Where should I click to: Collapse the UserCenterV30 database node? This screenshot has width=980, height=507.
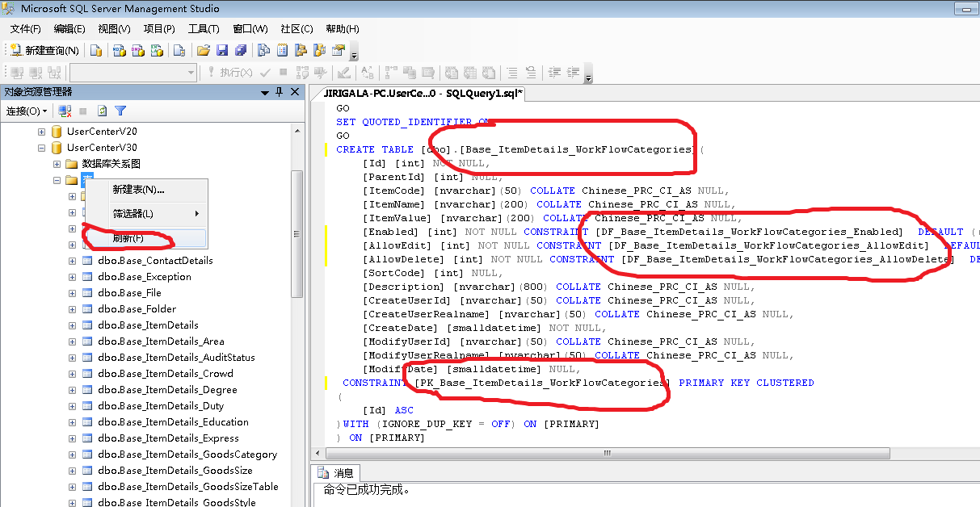point(42,148)
